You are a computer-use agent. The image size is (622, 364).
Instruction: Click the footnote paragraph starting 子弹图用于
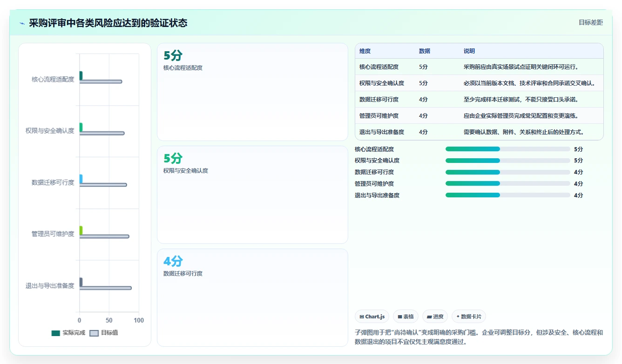479,337
